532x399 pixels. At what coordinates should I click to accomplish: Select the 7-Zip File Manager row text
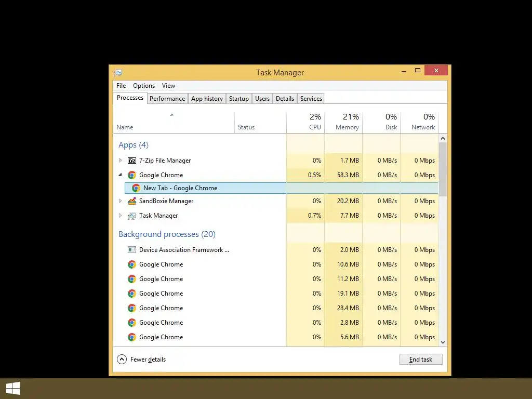pos(165,161)
